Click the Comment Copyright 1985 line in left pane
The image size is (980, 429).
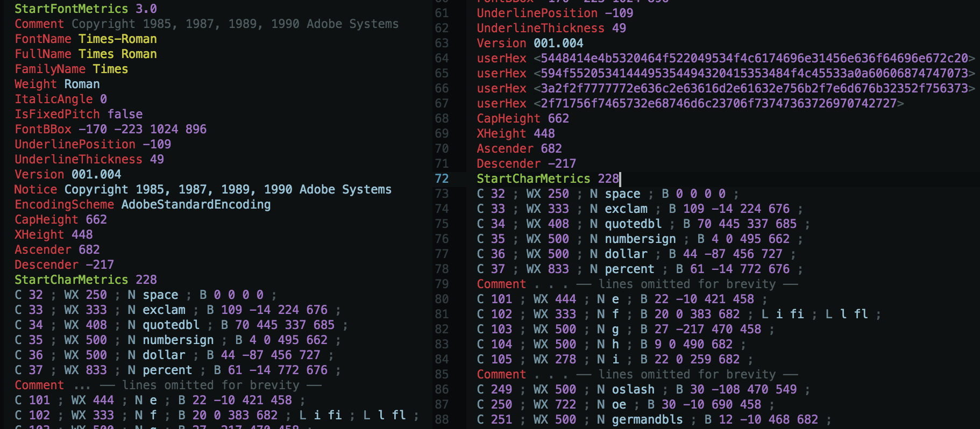207,24
